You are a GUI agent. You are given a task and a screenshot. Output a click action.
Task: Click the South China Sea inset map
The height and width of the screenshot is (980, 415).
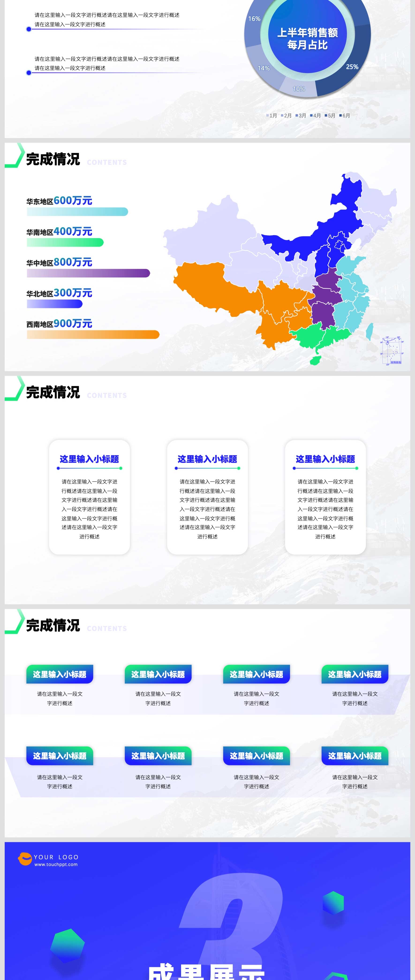coord(392,350)
